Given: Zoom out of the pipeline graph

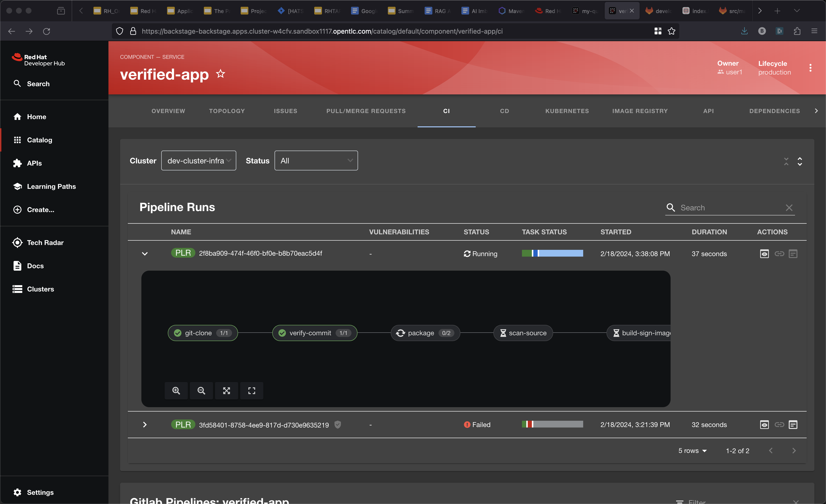Looking at the screenshot, I should (x=201, y=390).
